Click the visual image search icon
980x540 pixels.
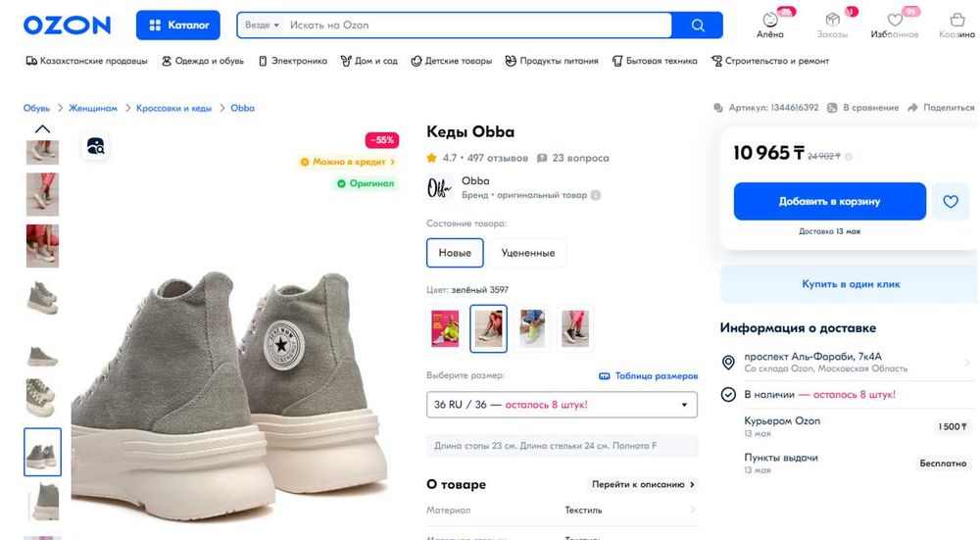pyautogui.click(x=95, y=147)
